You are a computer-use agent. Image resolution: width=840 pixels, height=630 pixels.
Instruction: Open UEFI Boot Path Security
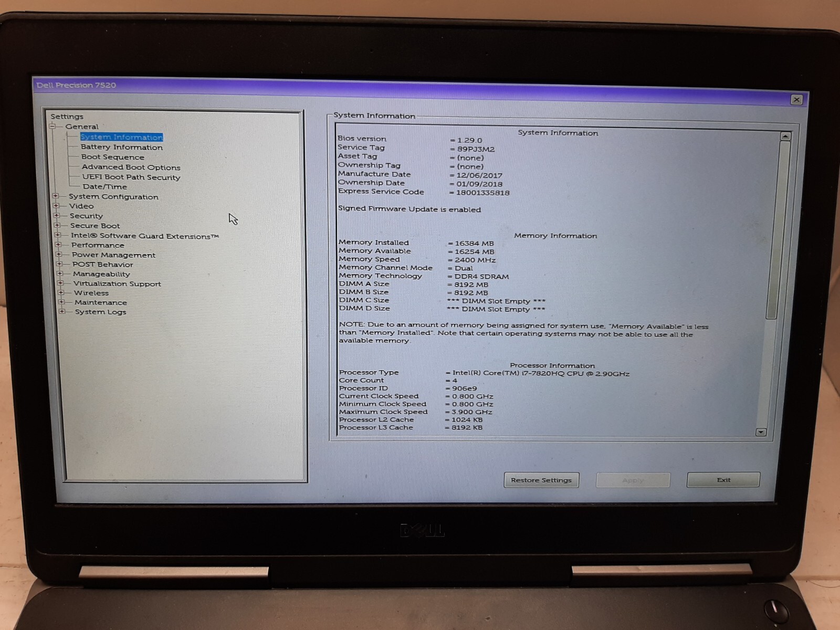pos(131,177)
